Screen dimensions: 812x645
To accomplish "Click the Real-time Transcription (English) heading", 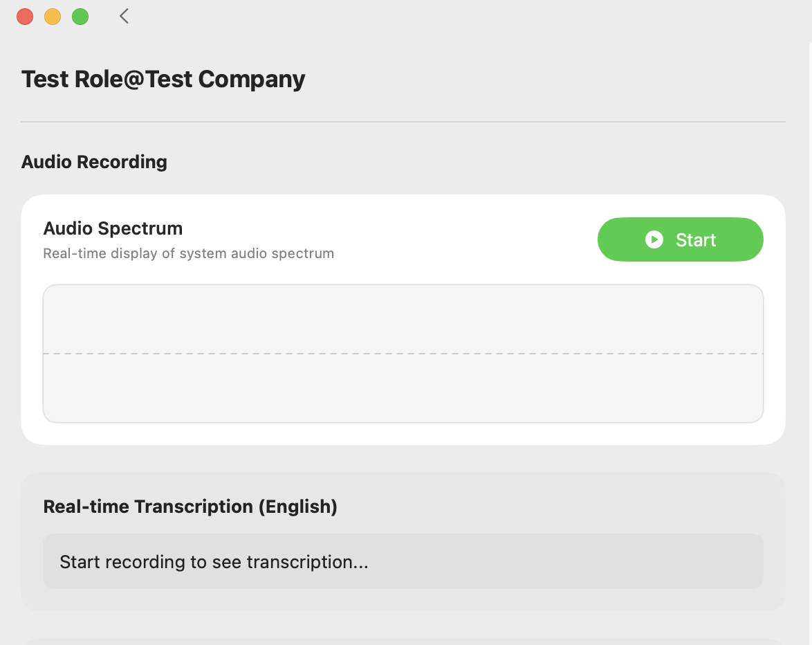I will tap(190, 507).
